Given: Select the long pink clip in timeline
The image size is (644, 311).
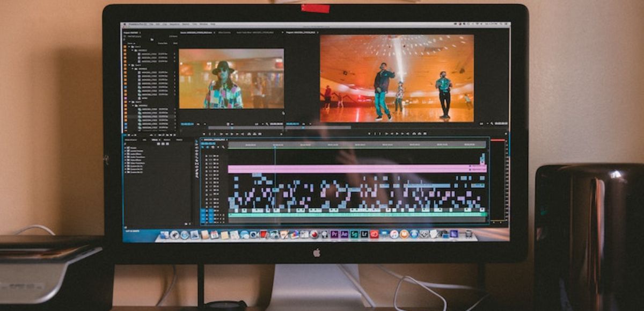Looking at the screenshot, I should (x=357, y=169).
